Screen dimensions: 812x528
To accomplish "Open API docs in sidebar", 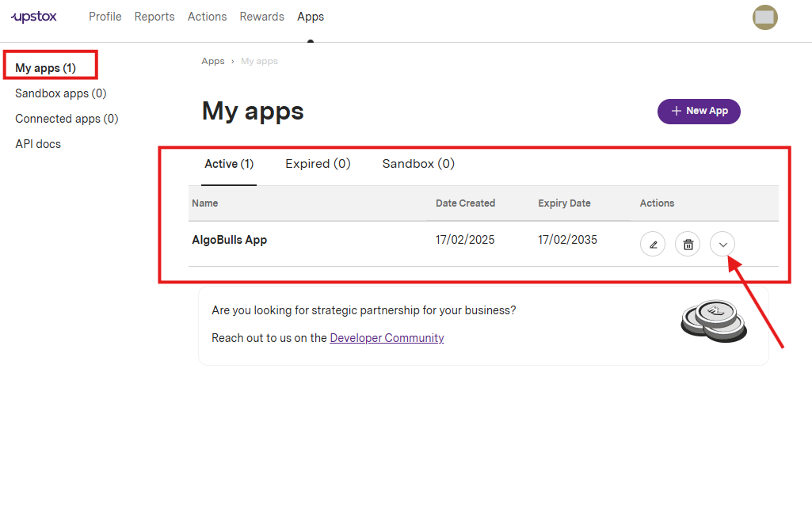I will click(38, 144).
